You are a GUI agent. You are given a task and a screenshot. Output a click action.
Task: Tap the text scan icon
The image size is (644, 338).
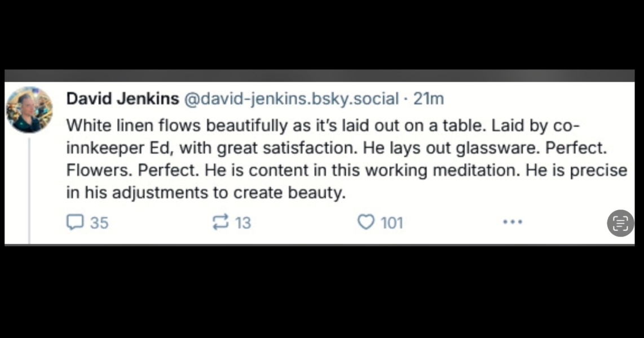(620, 223)
